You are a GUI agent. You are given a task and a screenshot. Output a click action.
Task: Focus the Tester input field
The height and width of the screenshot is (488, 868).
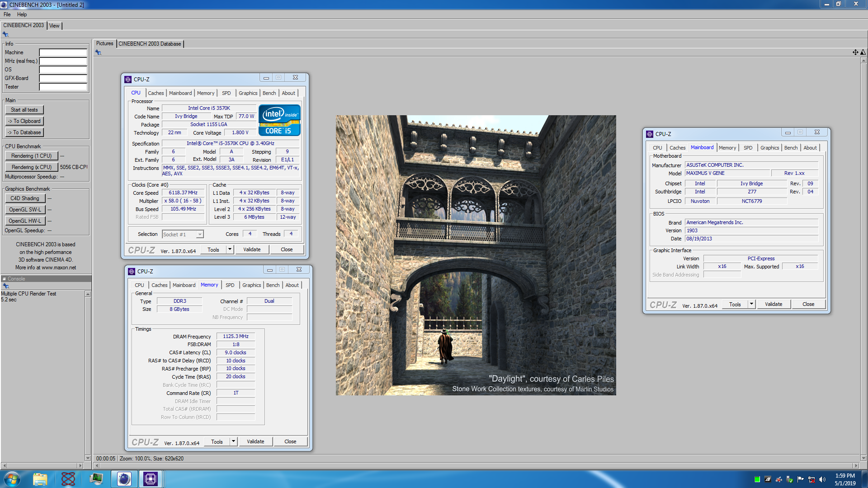[x=63, y=87]
